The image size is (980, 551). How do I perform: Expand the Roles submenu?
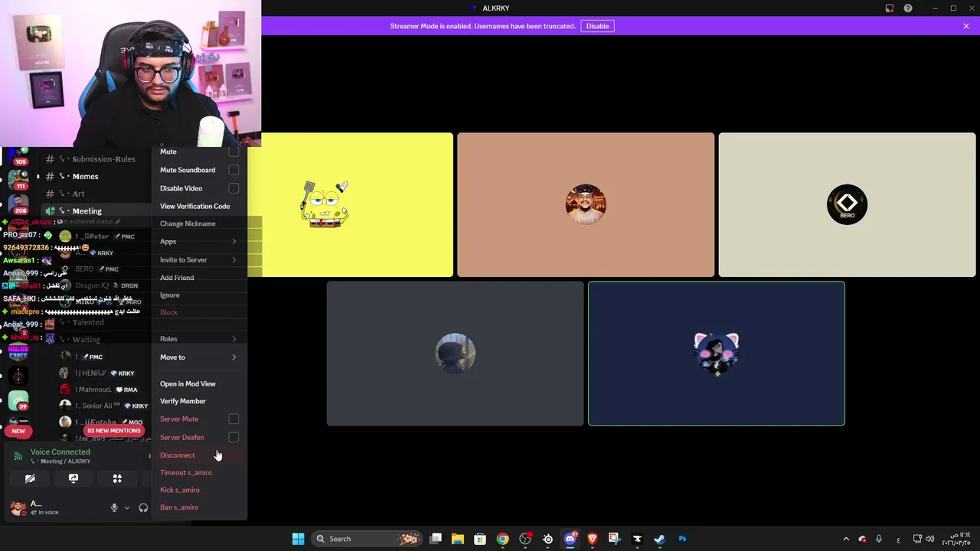coord(199,339)
